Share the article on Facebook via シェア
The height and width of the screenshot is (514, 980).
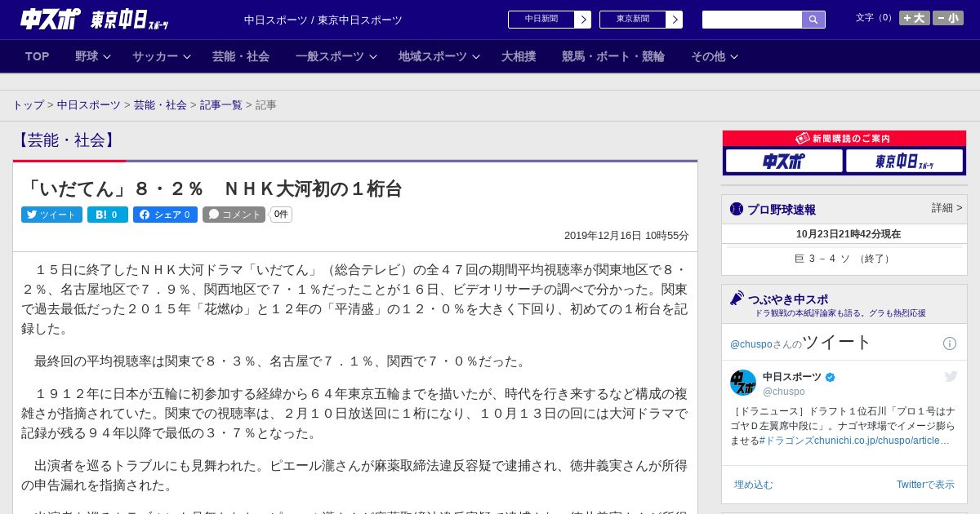[165, 215]
